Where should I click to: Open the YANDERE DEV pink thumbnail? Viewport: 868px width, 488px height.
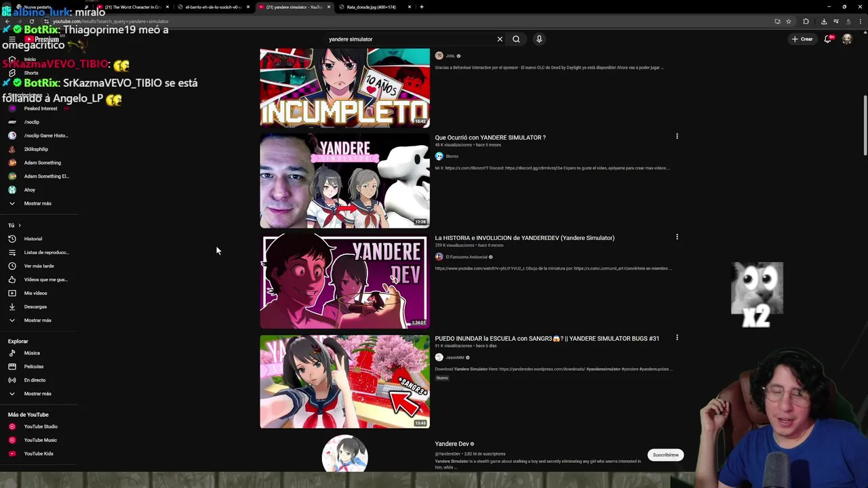[344, 281]
